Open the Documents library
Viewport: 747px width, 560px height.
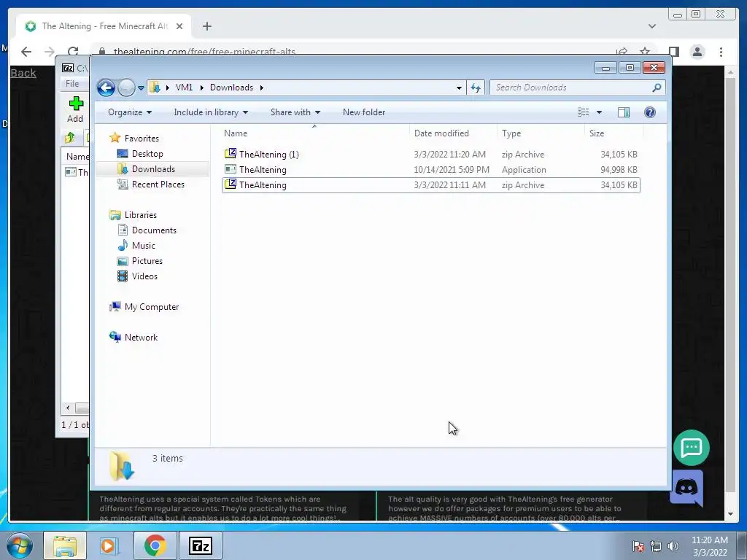[154, 230]
